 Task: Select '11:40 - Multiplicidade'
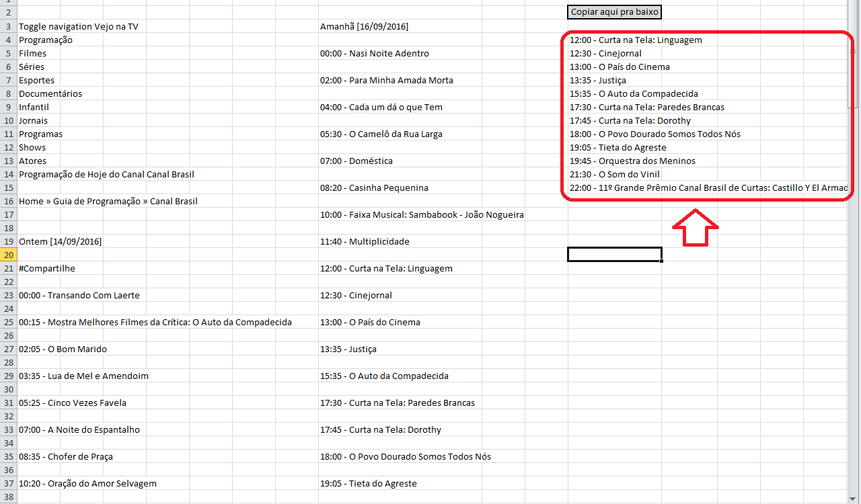[365, 241]
